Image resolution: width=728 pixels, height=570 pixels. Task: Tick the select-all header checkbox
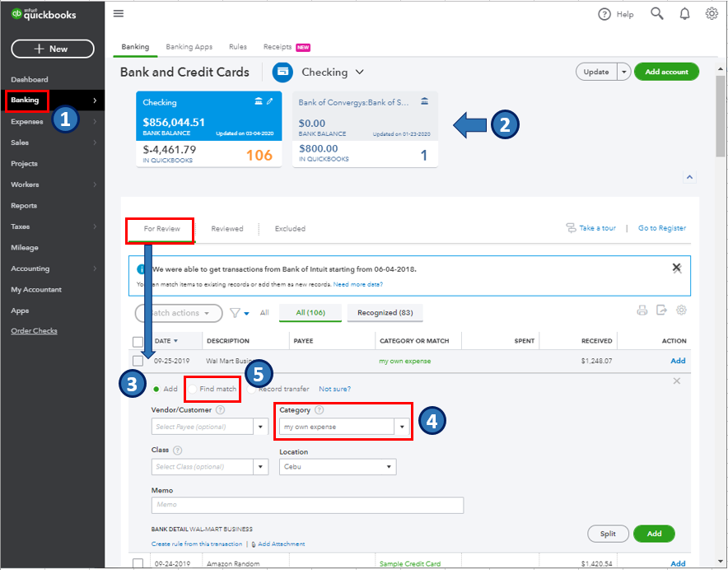(138, 342)
